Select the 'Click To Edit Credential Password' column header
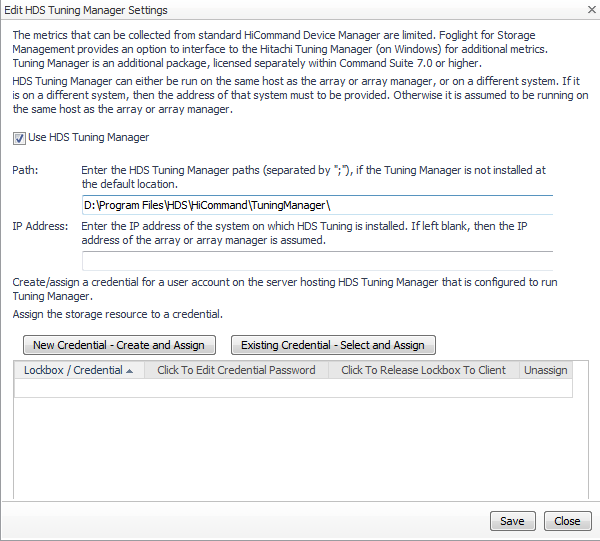Screen dimensions: 600x541 pyautogui.click(x=236, y=370)
